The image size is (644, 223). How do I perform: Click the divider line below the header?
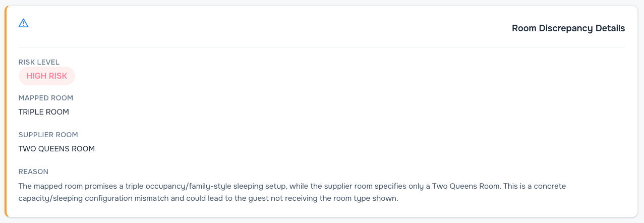322,47
